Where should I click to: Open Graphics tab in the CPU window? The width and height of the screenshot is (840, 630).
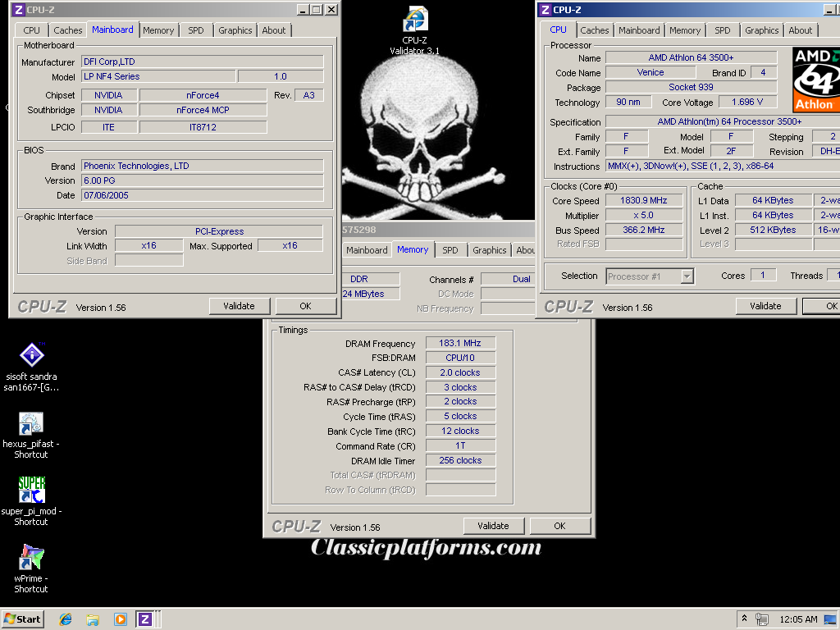coord(762,30)
